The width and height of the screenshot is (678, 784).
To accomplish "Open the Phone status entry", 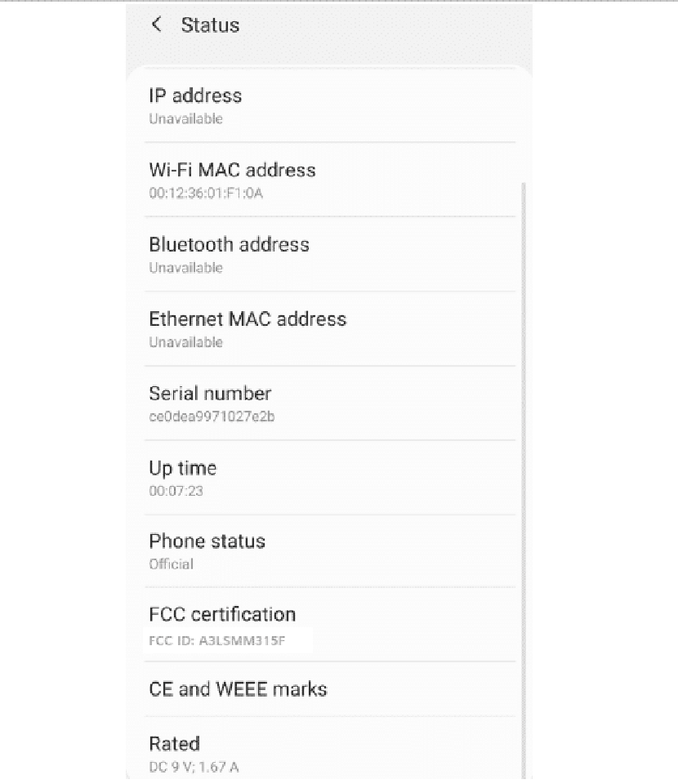I will point(329,551).
